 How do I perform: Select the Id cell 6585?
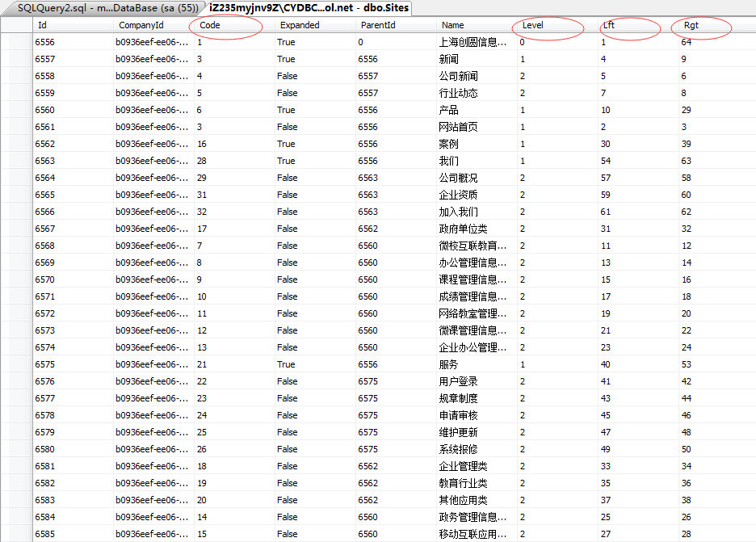click(73, 534)
